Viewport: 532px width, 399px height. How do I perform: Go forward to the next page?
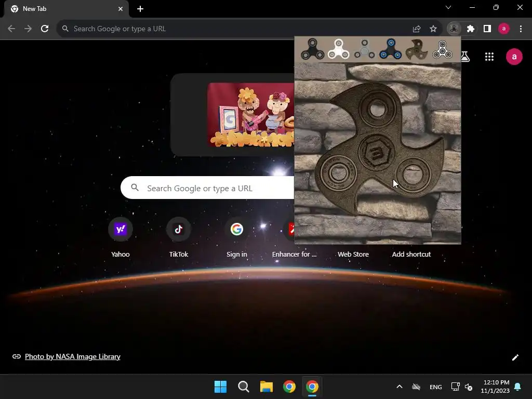[x=28, y=29]
